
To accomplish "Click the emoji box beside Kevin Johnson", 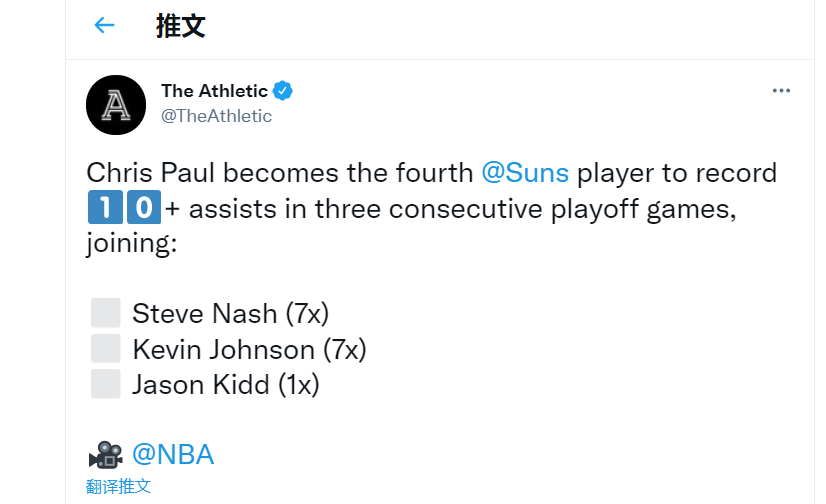I will point(106,348).
